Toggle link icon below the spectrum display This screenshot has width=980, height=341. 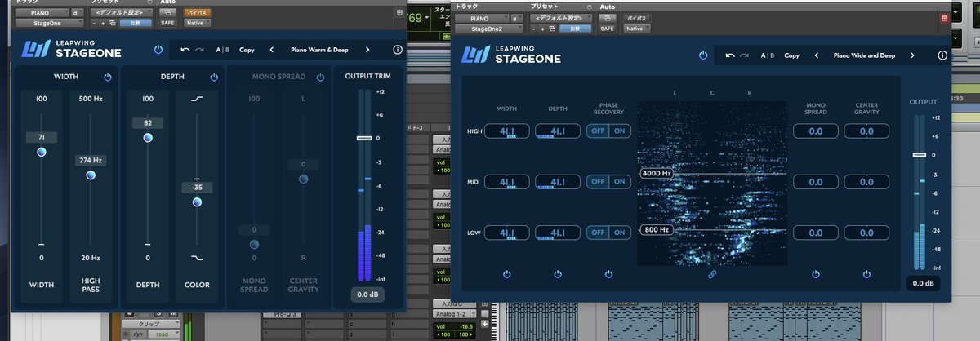click(x=712, y=274)
